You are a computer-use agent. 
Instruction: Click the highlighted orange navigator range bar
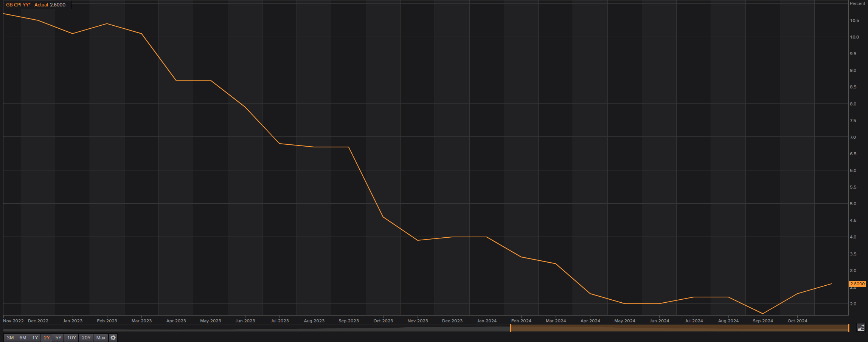coord(679,328)
